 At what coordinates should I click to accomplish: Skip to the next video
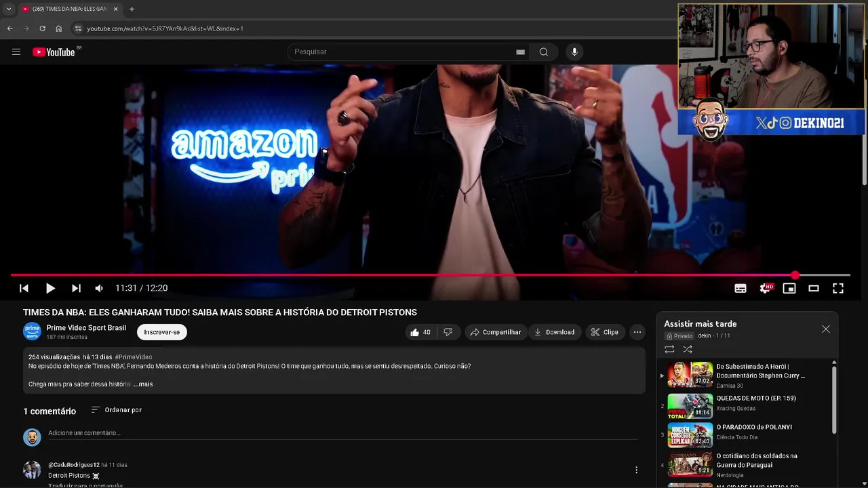[x=76, y=288]
